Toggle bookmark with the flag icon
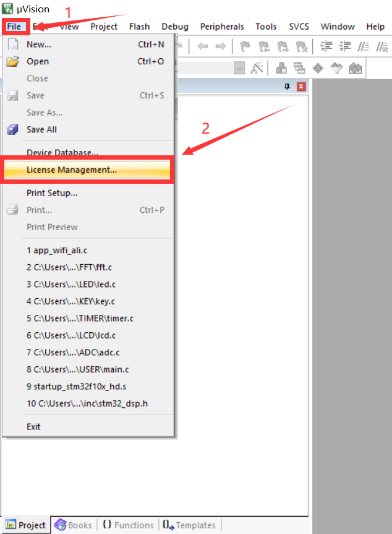Viewport: 392px width, 534px height. click(245, 46)
